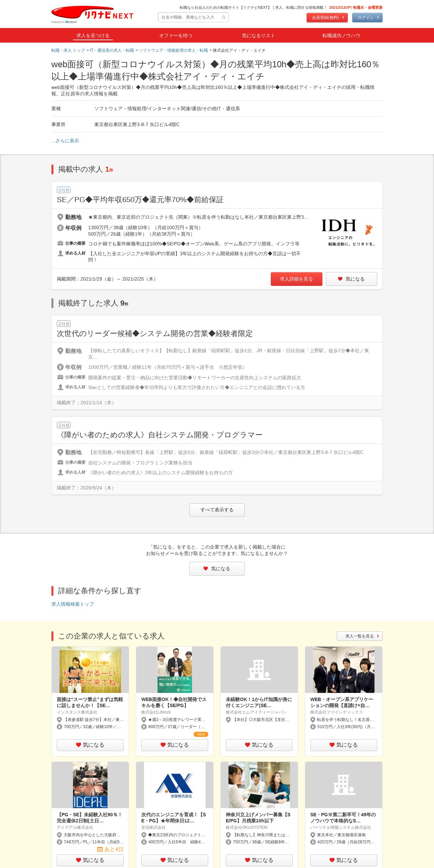Click the 掲載期間：2021/1/29 text
The width and height of the screenshot is (434, 868).
107,279
